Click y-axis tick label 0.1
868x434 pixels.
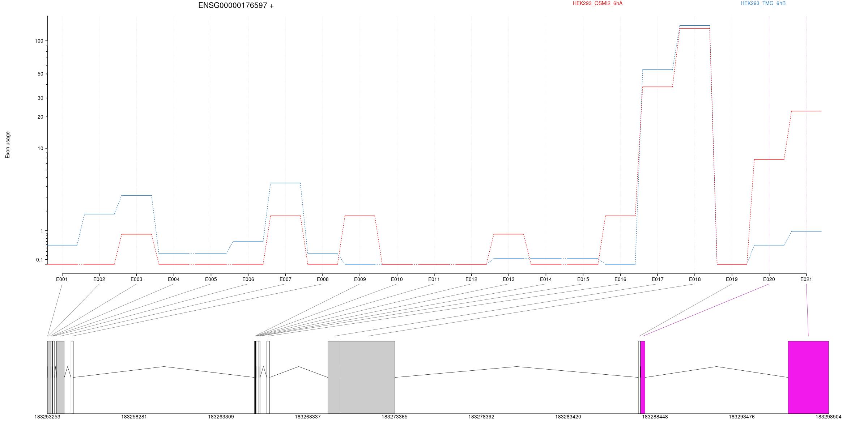click(39, 260)
